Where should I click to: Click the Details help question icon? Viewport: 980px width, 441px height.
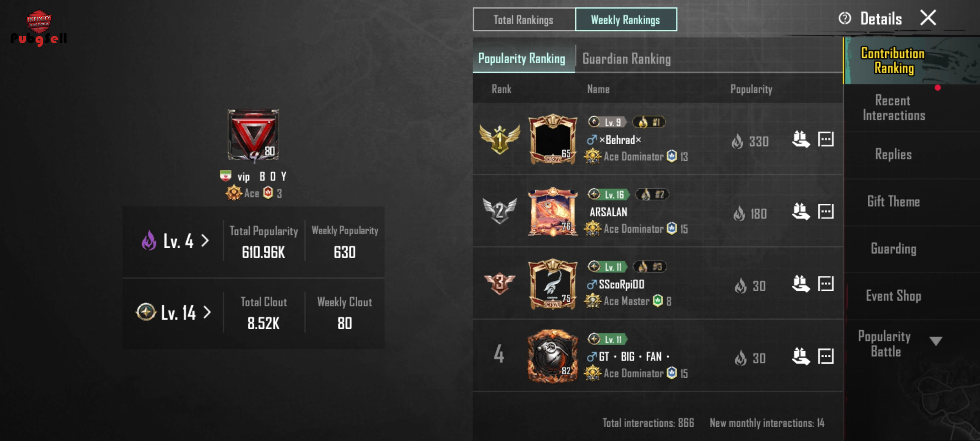[844, 18]
